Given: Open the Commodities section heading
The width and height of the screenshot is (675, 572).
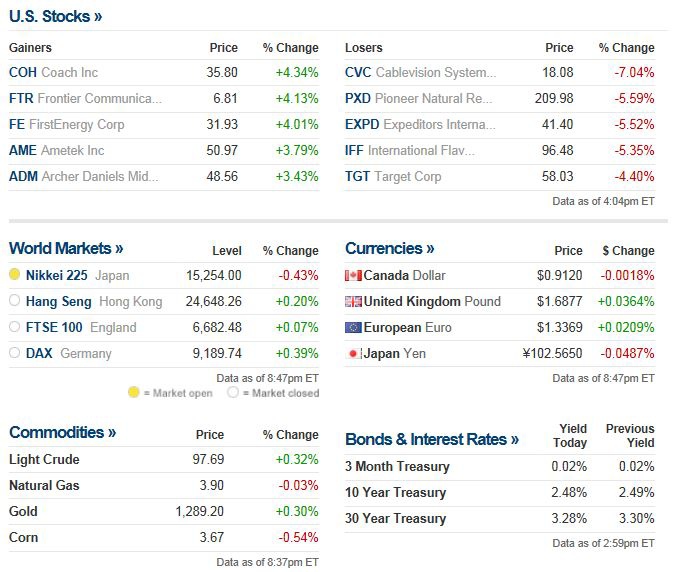Looking at the screenshot, I should coord(62,432).
